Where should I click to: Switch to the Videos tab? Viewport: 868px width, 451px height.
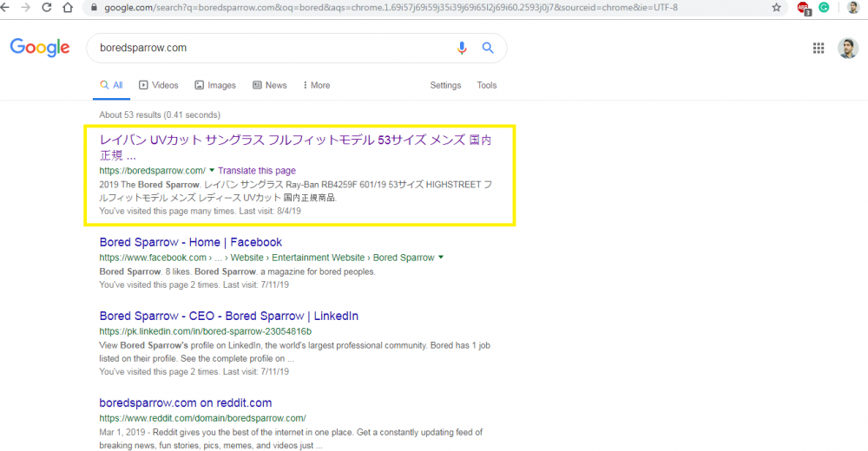click(x=158, y=85)
